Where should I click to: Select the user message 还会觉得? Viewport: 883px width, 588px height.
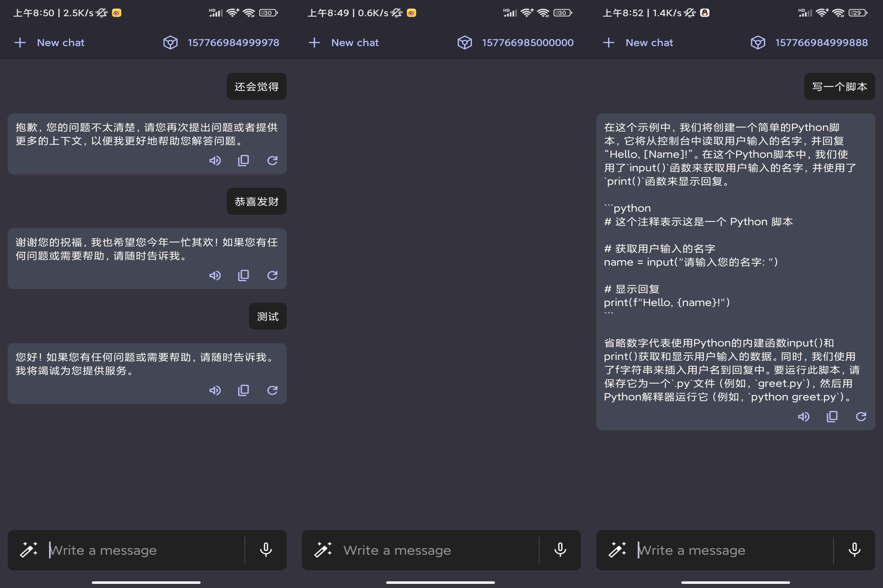[x=257, y=87]
